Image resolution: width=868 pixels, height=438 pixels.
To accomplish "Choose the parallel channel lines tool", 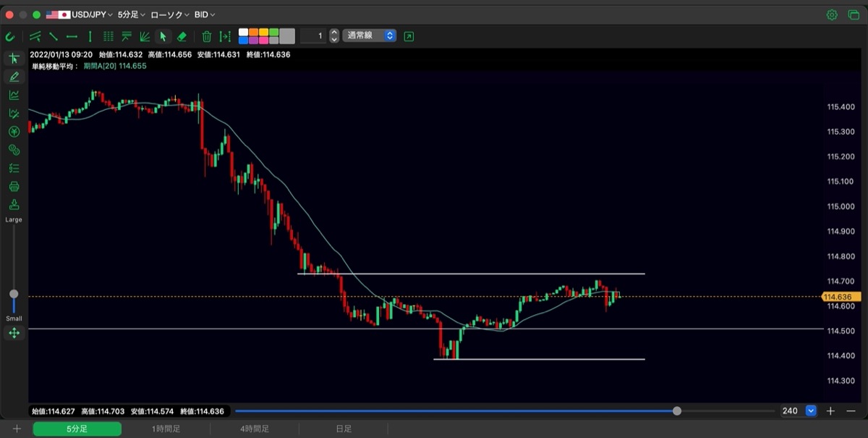I will coord(35,35).
